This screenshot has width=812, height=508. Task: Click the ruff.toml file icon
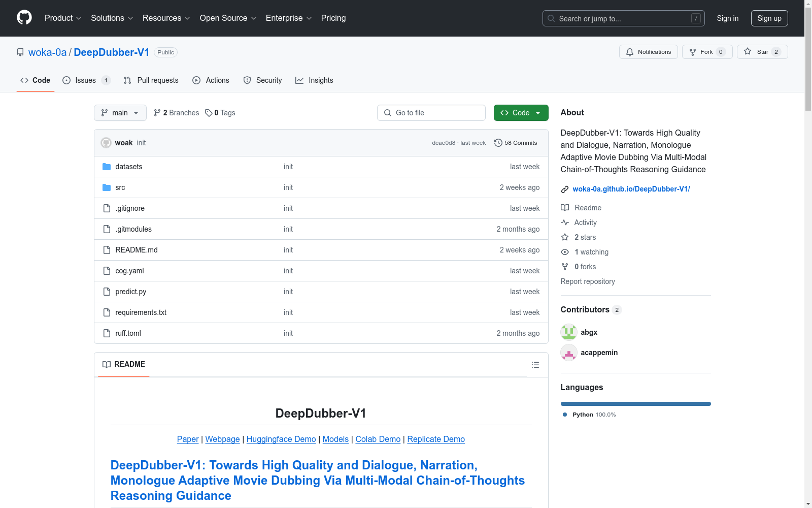pyautogui.click(x=107, y=333)
